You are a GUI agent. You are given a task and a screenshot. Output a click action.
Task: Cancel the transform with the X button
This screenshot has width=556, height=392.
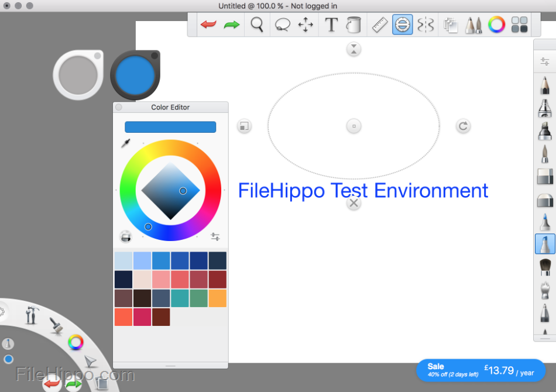353,203
